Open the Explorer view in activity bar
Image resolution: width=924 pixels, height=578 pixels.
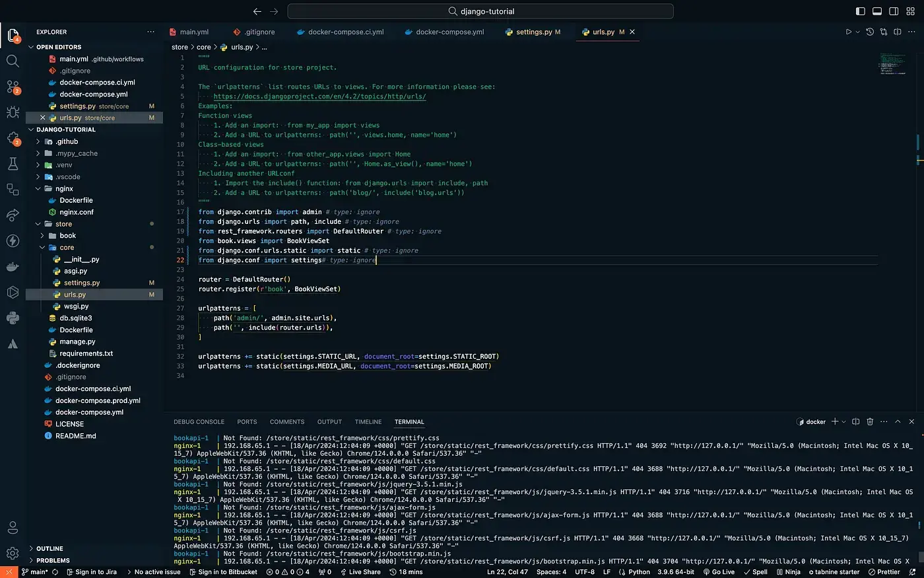[13, 35]
